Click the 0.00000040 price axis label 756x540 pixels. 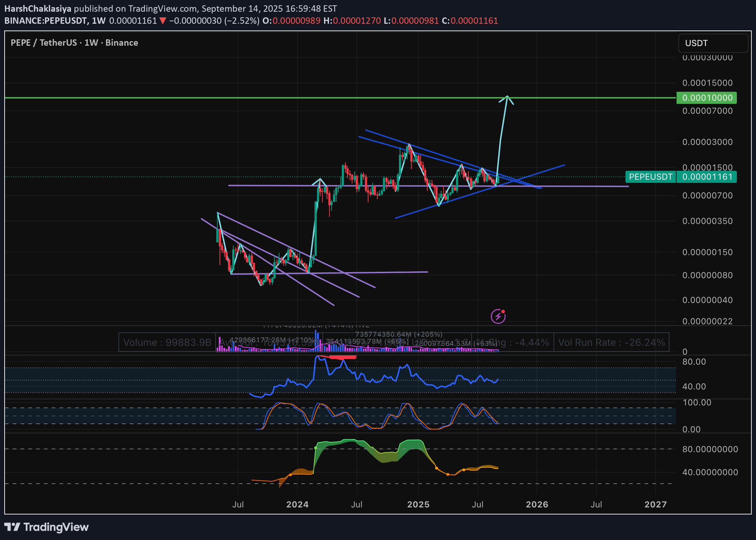(x=707, y=300)
